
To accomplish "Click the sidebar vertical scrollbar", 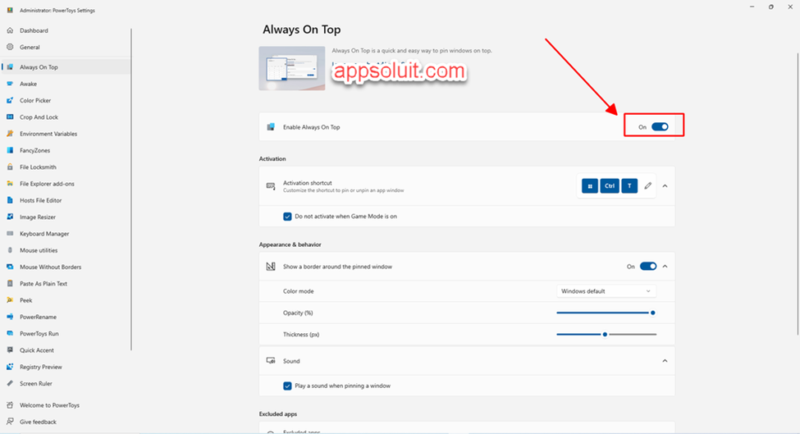I will pos(131,189).
